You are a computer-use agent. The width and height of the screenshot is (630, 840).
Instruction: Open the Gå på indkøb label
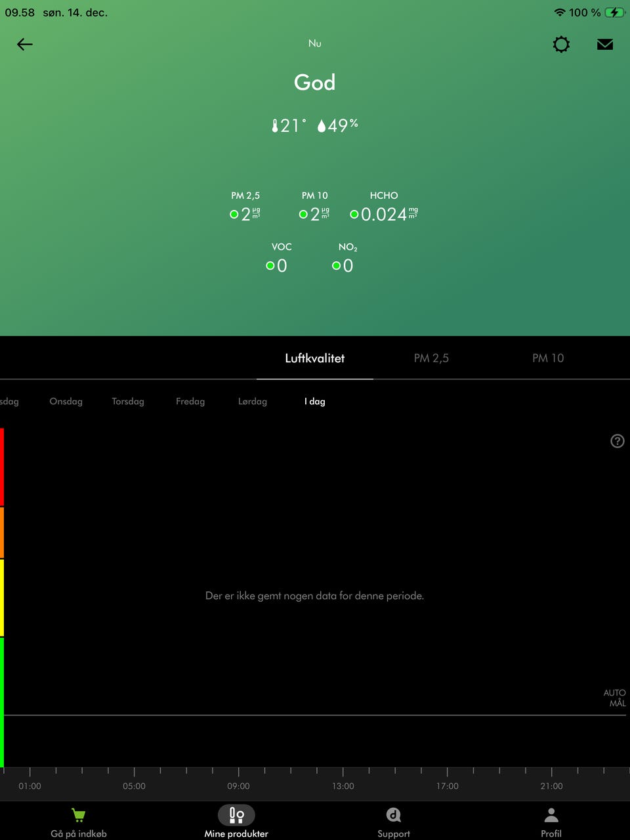(79, 833)
